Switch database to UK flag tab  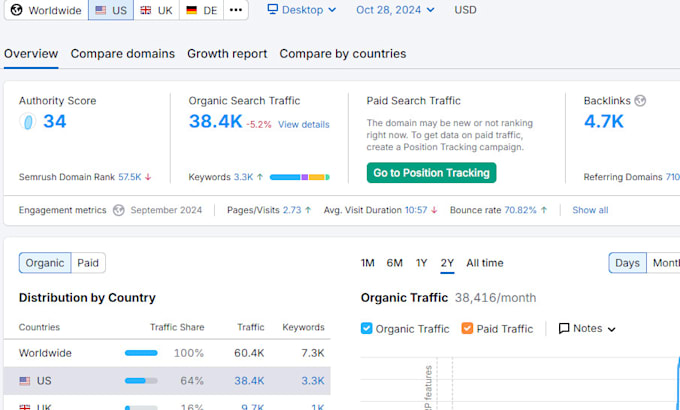click(157, 10)
